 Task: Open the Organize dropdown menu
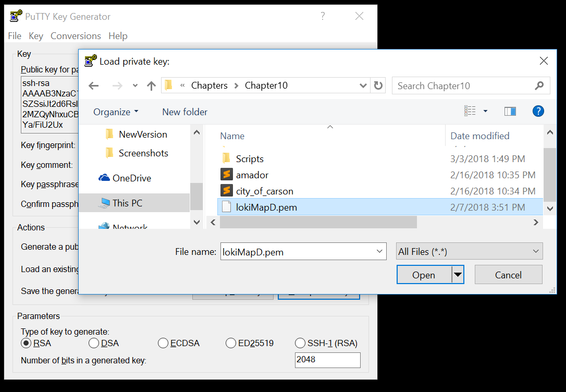116,112
